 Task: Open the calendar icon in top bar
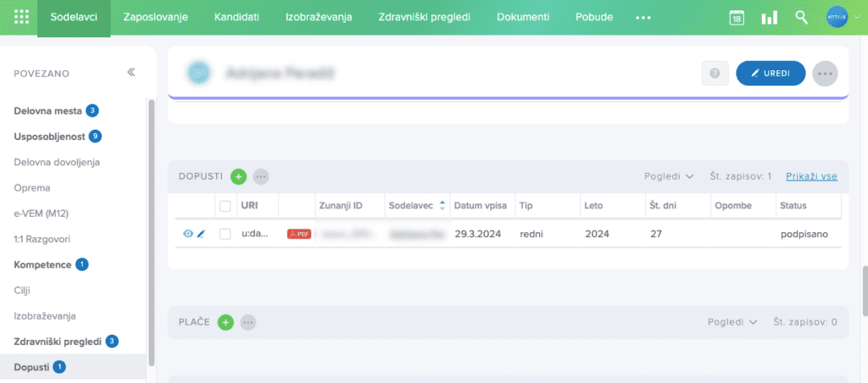pyautogui.click(x=737, y=18)
